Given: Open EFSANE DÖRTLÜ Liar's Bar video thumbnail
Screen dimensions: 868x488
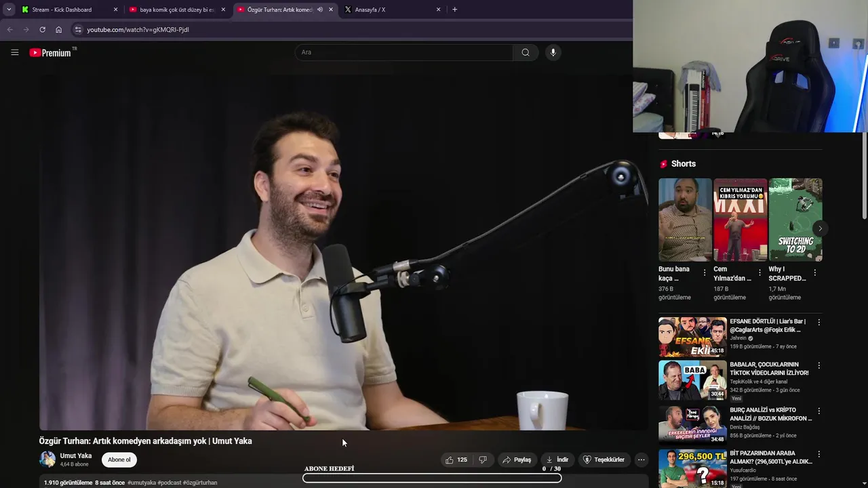Looking at the screenshot, I should coord(692,337).
